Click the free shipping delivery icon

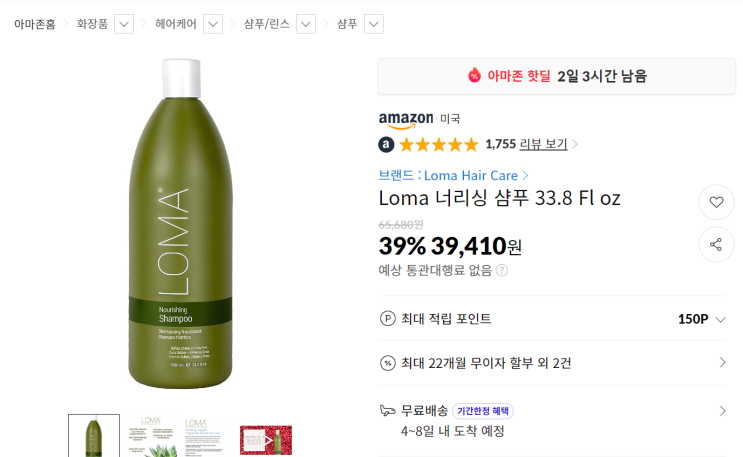click(388, 410)
